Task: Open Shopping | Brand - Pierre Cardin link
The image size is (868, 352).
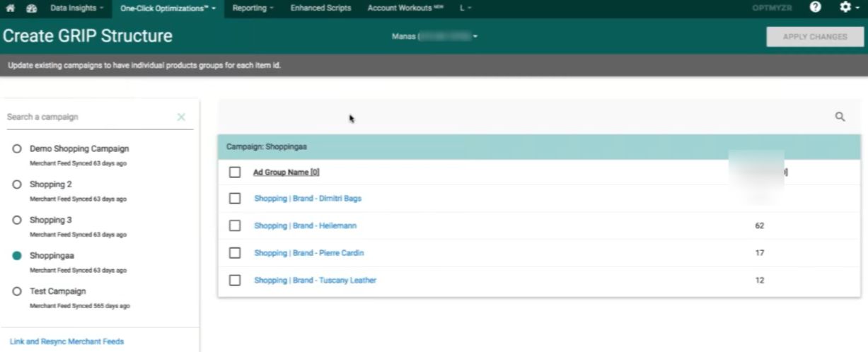Action: (309, 252)
